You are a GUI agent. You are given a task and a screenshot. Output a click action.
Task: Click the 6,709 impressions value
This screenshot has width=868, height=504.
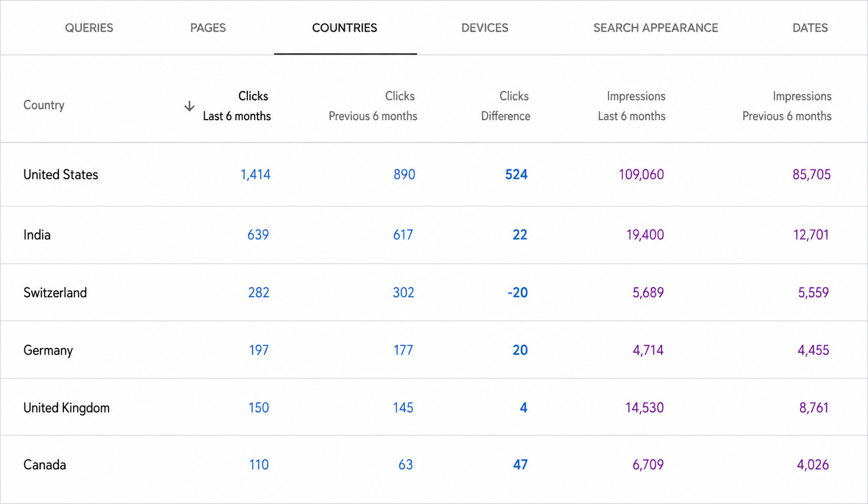point(648,464)
